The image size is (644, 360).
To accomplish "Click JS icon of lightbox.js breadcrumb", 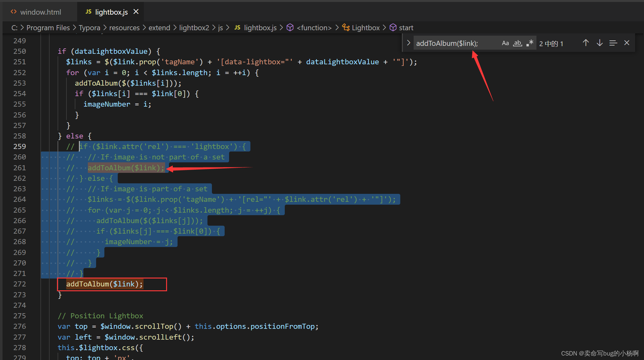I will (237, 28).
